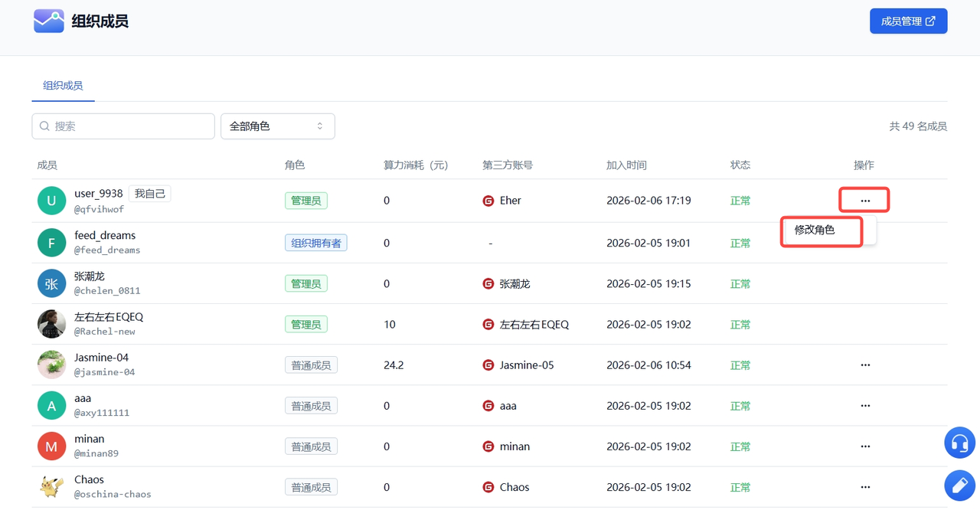Click the join time 2026-02-06 10:54

pyautogui.click(x=648, y=365)
